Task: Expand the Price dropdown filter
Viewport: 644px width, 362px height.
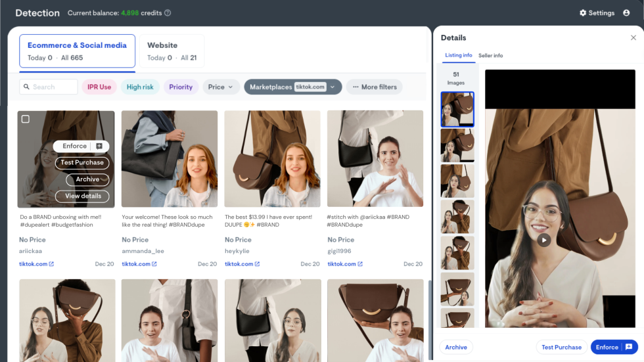Action: tap(221, 87)
